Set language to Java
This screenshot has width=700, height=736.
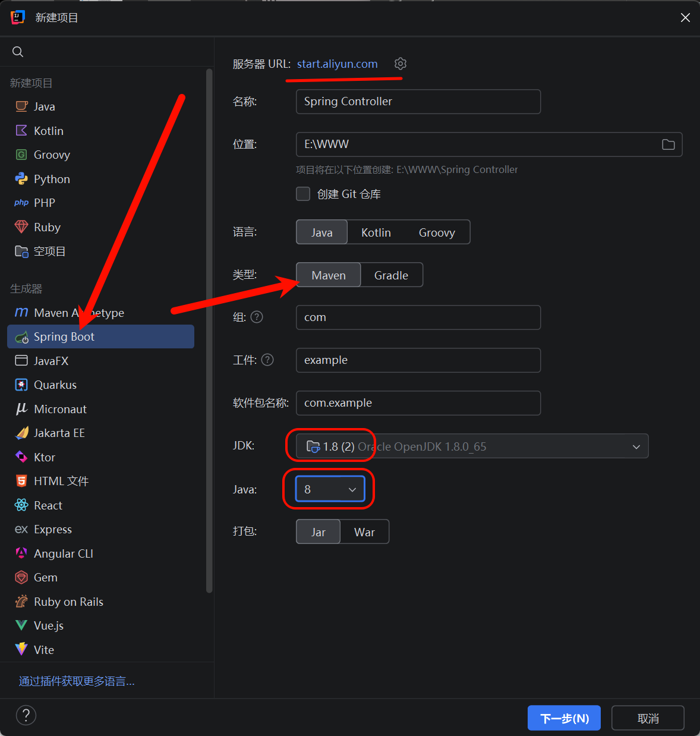321,232
